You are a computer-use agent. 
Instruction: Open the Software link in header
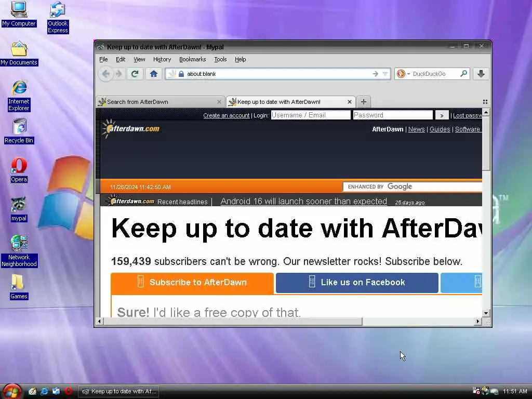(x=467, y=129)
